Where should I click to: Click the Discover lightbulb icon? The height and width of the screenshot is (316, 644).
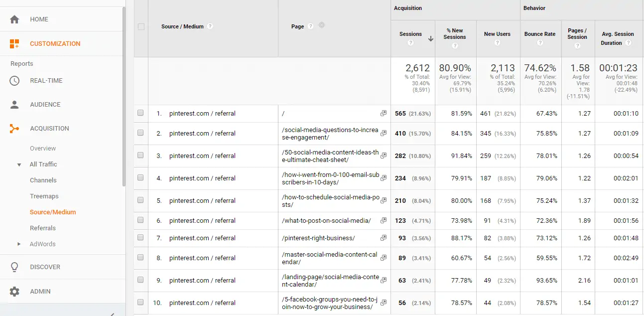pyautogui.click(x=14, y=267)
